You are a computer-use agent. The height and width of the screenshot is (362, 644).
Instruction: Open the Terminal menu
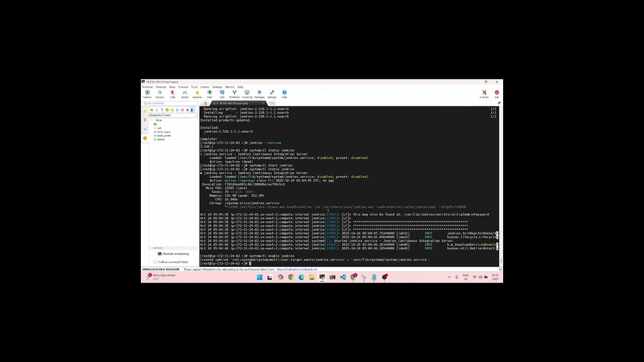coord(147,87)
